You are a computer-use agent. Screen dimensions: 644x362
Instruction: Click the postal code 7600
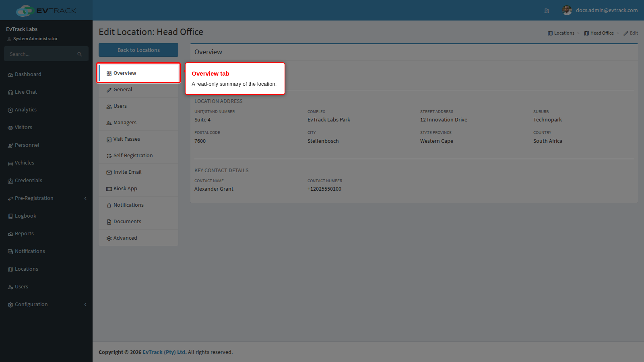pos(200,141)
